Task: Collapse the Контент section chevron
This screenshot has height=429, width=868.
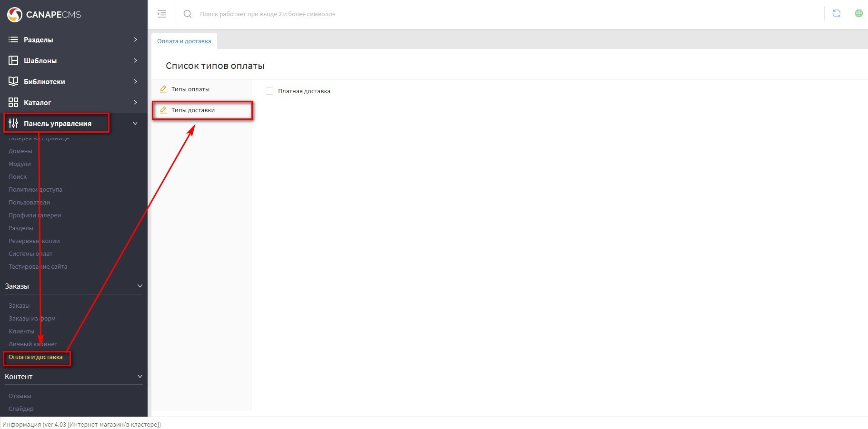Action: tap(140, 376)
